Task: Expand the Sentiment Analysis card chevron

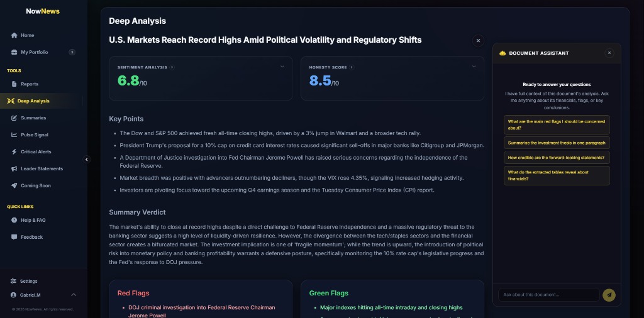Action: [282, 67]
